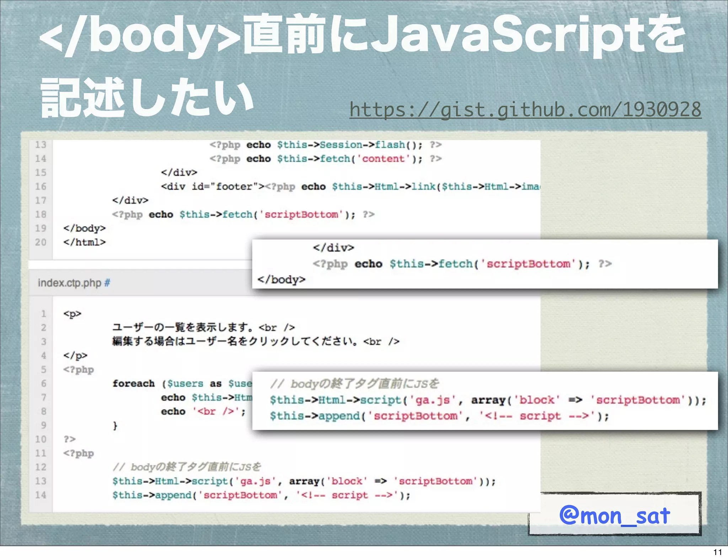Click echo '<br />'; on line 8
This screenshot has height=560, width=728.
coord(203,411)
